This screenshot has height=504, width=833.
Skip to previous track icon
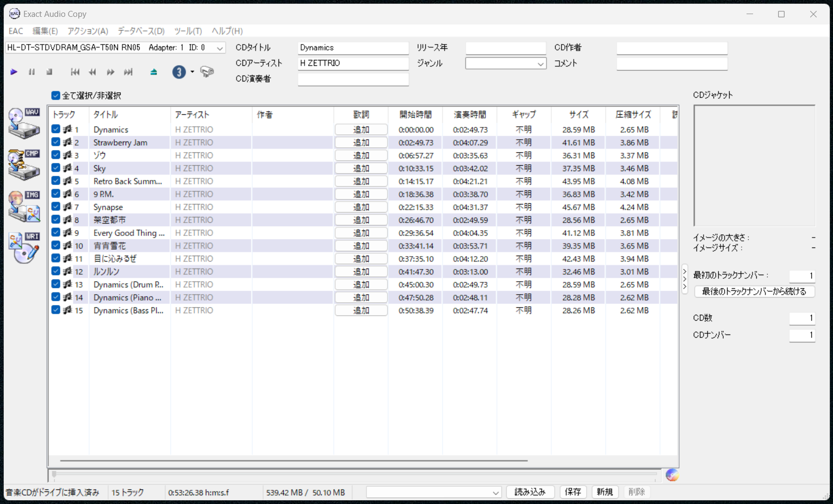[75, 72]
